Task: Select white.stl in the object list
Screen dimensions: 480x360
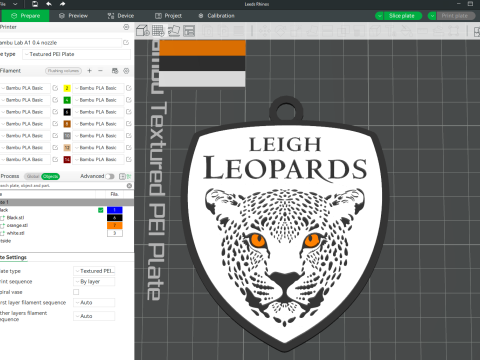Action: click(x=15, y=233)
